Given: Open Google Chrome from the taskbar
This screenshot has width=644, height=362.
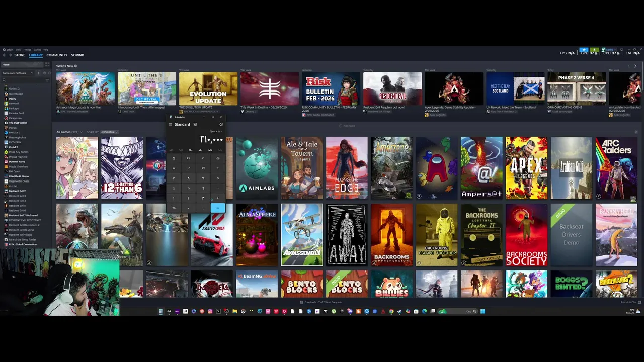Looking at the screenshot, I should pyautogui.click(x=391, y=311).
